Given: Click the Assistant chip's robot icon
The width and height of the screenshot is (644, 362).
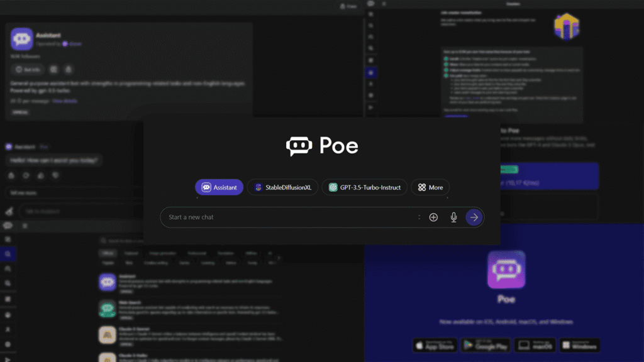Looking at the screenshot, I should (x=206, y=187).
